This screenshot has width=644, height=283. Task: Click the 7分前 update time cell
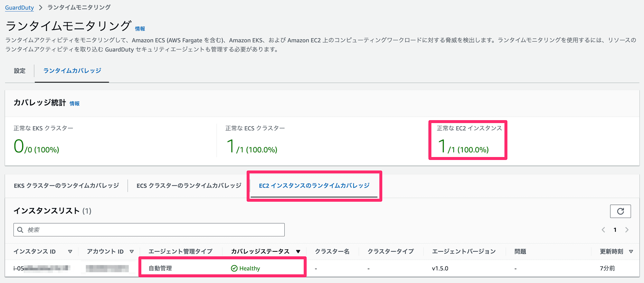(607, 268)
